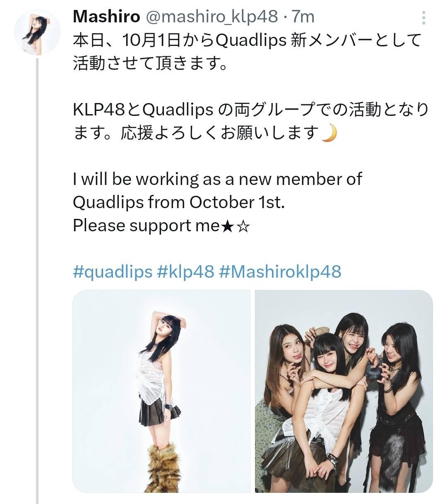Open Mashiro's profile avatar picture
447x504 pixels.
(x=37, y=32)
